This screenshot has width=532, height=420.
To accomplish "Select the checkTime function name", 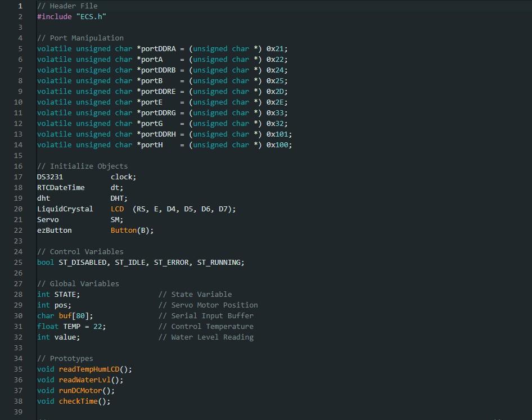I will [x=78, y=401].
